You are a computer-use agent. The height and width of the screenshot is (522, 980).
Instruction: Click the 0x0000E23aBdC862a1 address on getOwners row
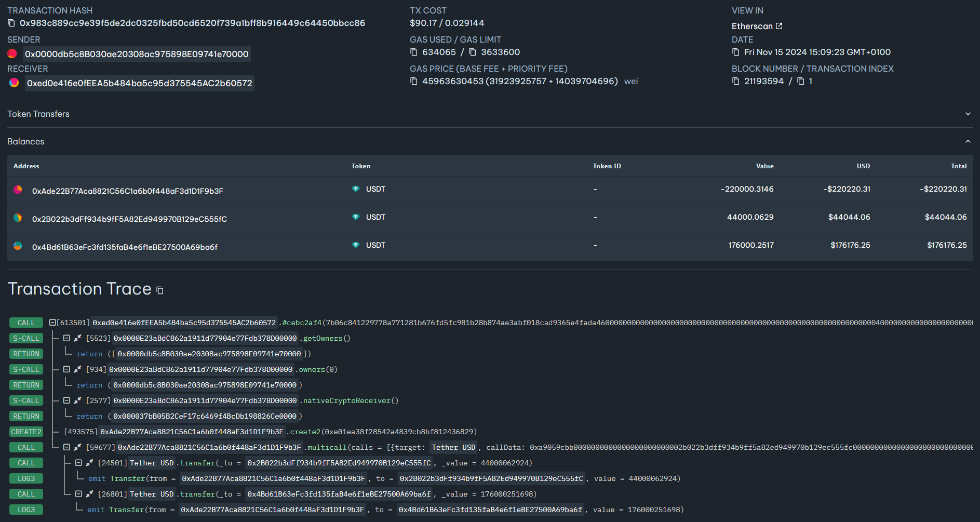point(205,338)
